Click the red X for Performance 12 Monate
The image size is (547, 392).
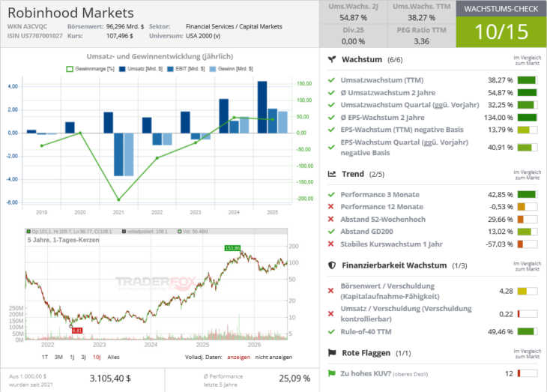pos(331,207)
